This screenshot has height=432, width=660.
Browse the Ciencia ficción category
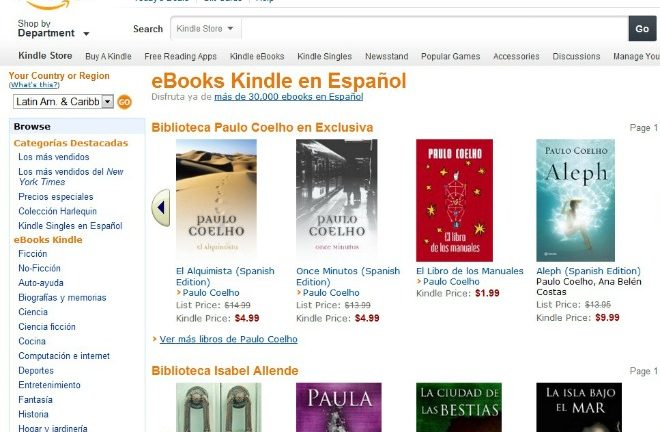pyautogui.click(x=47, y=327)
